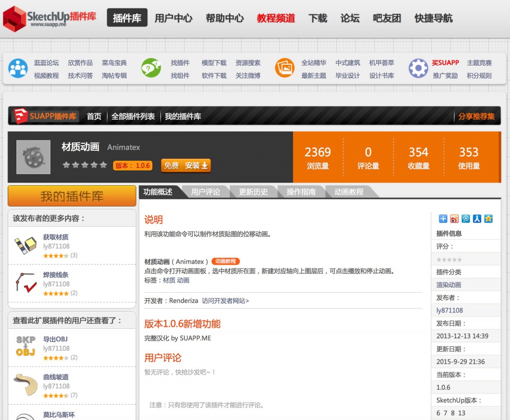Click the SketchUp插件库 red cube logo

click(x=14, y=19)
